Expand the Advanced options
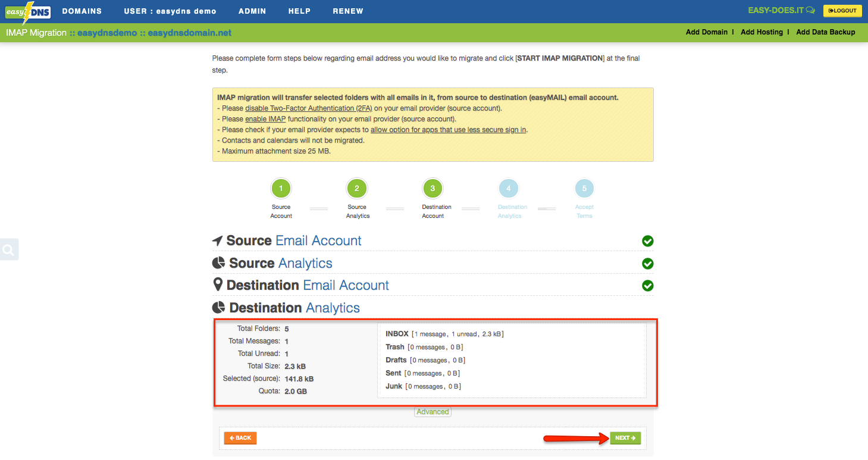Viewport: 868px width, 460px height. (x=433, y=412)
